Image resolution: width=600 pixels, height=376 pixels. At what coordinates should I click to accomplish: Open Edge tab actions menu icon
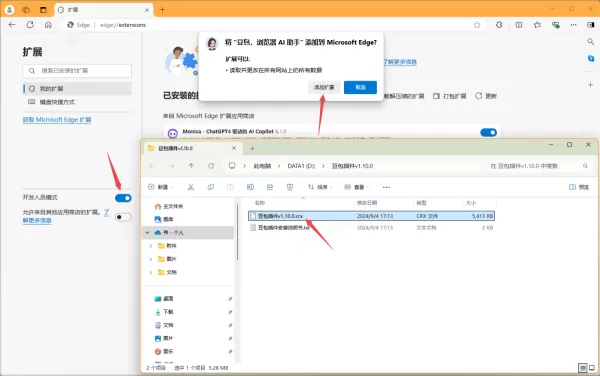(43, 10)
